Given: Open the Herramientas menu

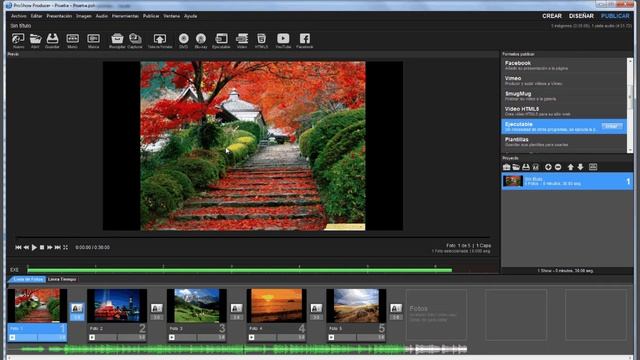Looking at the screenshot, I should pos(125,16).
